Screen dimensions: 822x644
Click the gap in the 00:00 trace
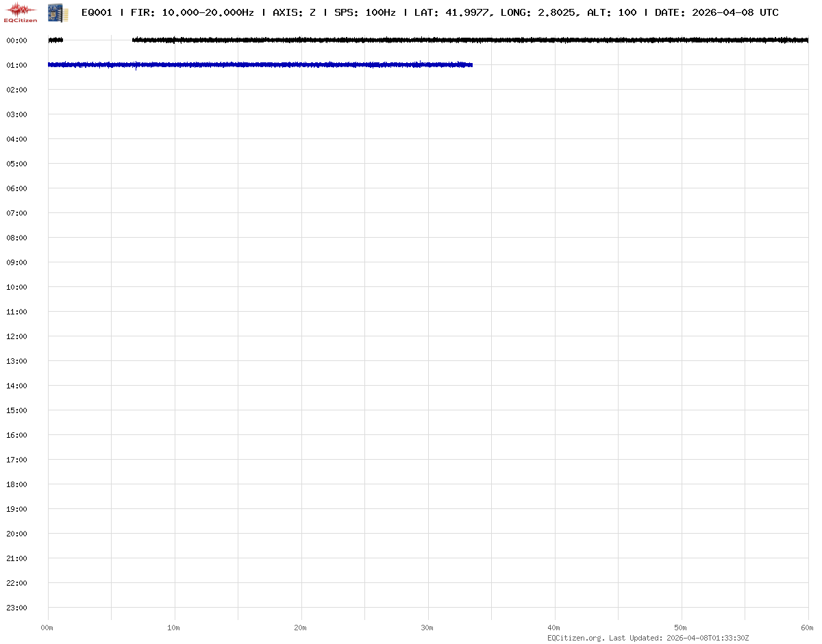pos(97,40)
